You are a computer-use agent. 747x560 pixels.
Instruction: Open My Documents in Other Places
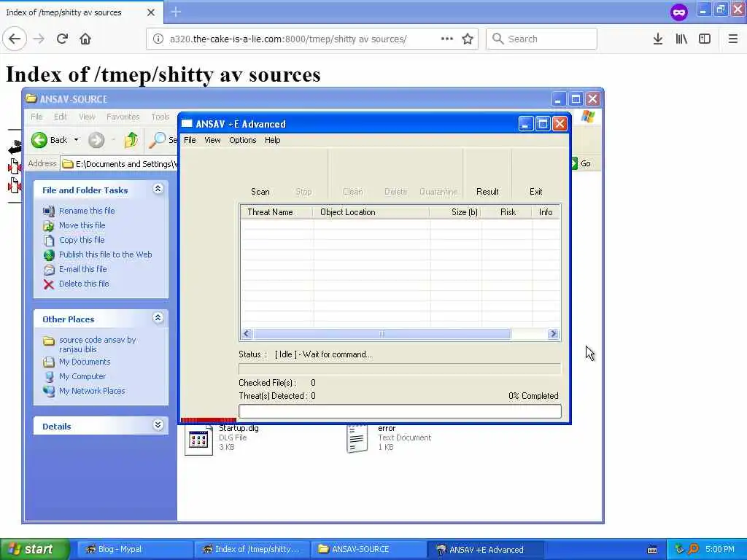(85, 362)
